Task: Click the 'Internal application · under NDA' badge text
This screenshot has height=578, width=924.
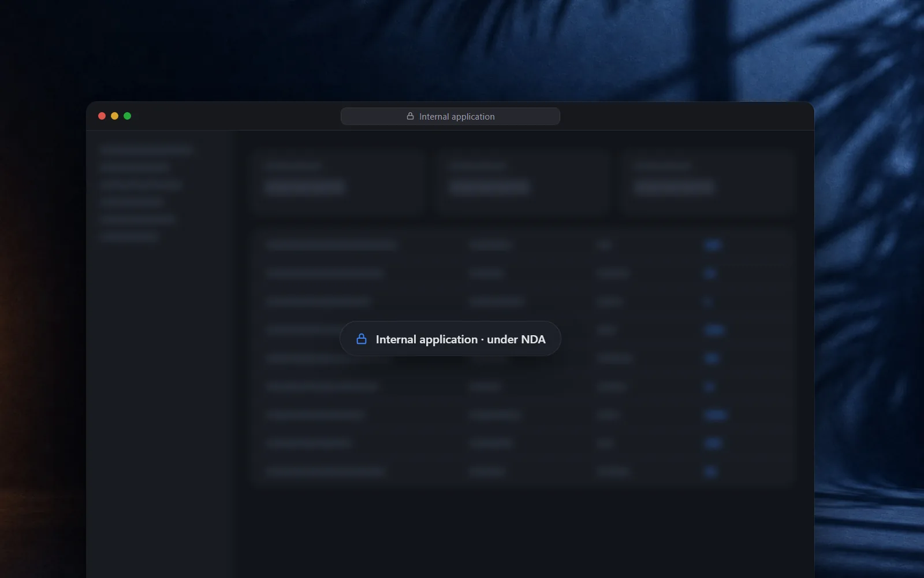Action: (x=460, y=339)
